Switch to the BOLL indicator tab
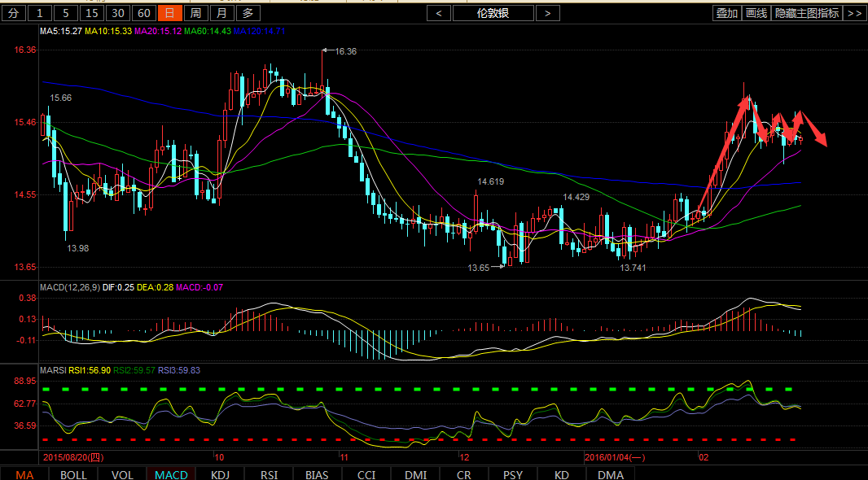 click(x=73, y=474)
